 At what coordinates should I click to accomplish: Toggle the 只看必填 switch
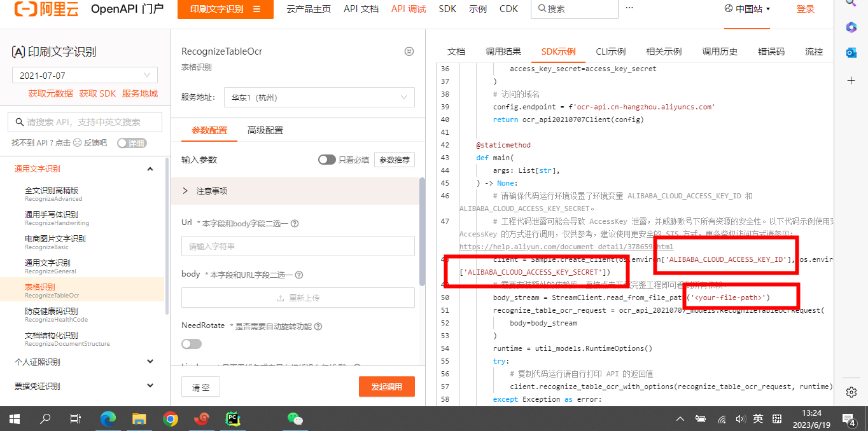[x=326, y=160]
